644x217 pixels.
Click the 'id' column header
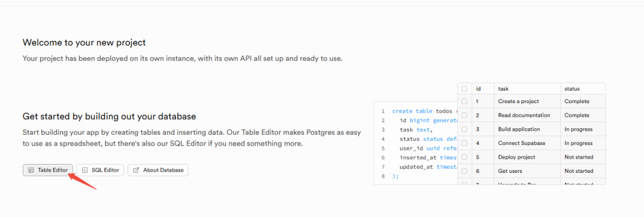[483, 89]
